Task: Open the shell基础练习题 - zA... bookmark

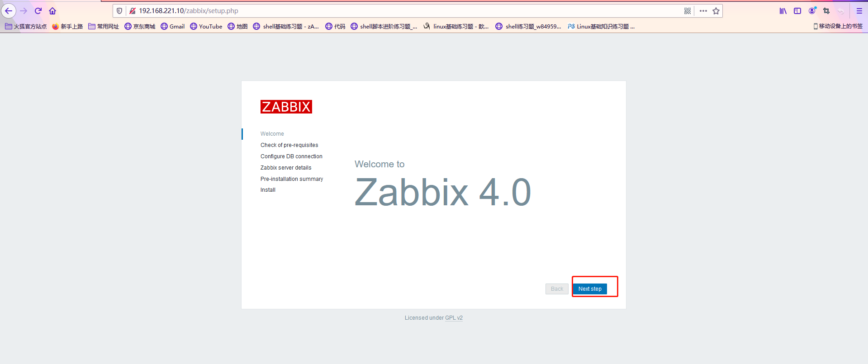Action: (x=286, y=26)
